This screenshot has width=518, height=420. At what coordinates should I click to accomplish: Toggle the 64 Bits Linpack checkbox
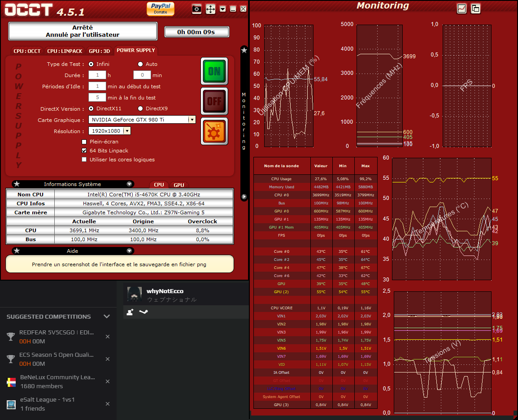84,151
